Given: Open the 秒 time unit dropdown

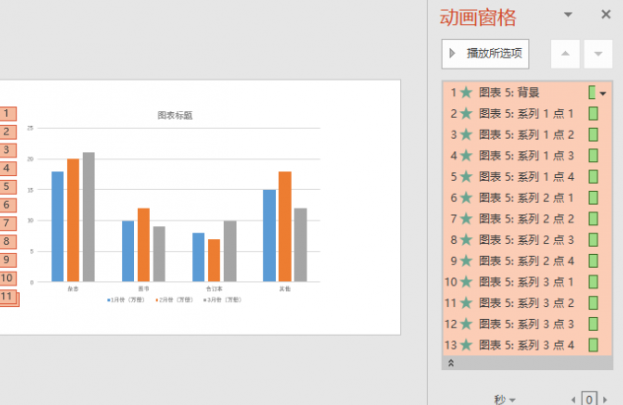Looking at the screenshot, I should click(504, 399).
